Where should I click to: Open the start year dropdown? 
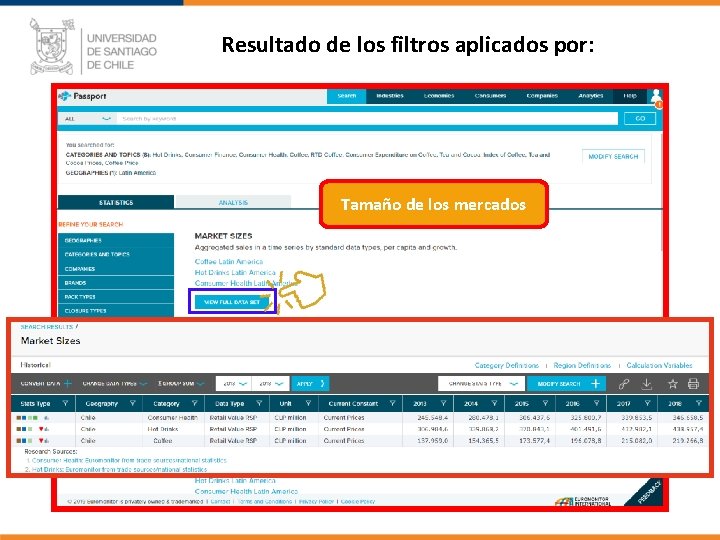(234, 383)
